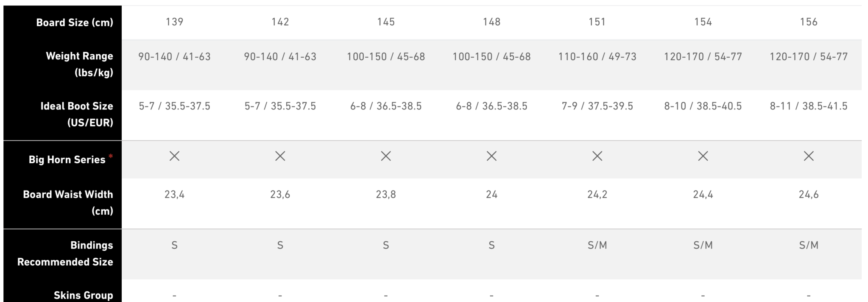Click the Weight Range (lbs/kg) row header
Viewport: 868px width, 302px height.
click(x=79, y=64)
